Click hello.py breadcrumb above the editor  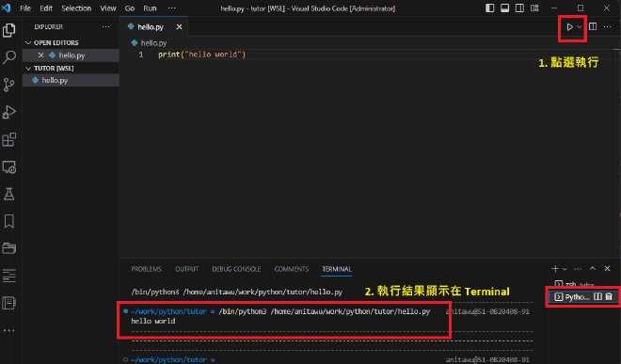pyautogui.click(x=153, y=42)
